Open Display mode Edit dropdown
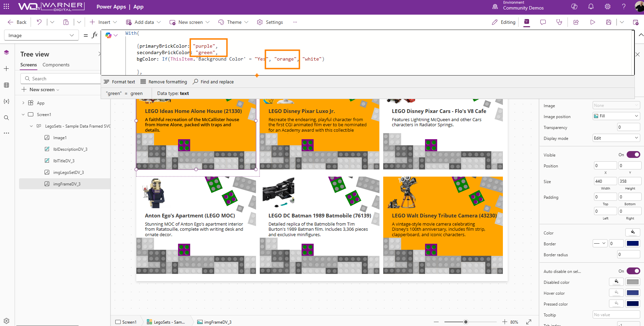This screenshot has width=644, height=326. 616,138
